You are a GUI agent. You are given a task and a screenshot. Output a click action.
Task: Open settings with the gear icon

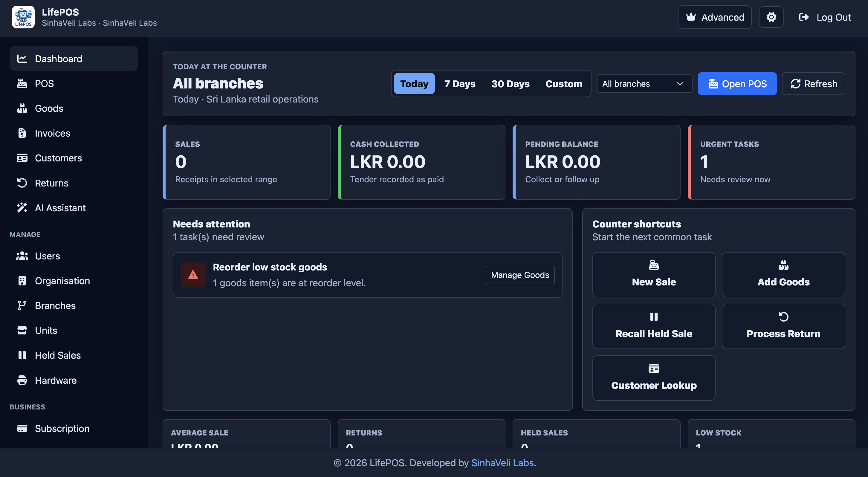771,17
